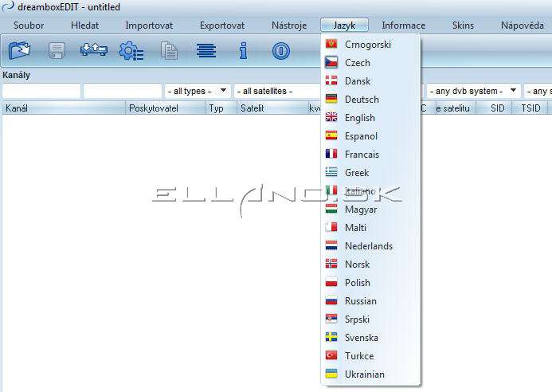Select English language
This screenshot has height=392, width=552.
tap(370, 118)
